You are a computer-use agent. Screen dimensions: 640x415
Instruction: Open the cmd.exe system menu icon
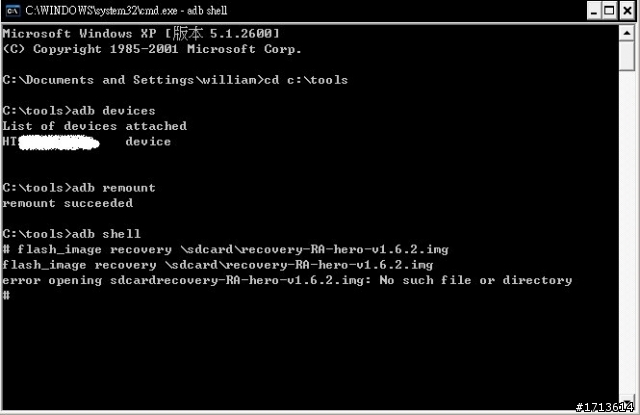click(13, 10)
